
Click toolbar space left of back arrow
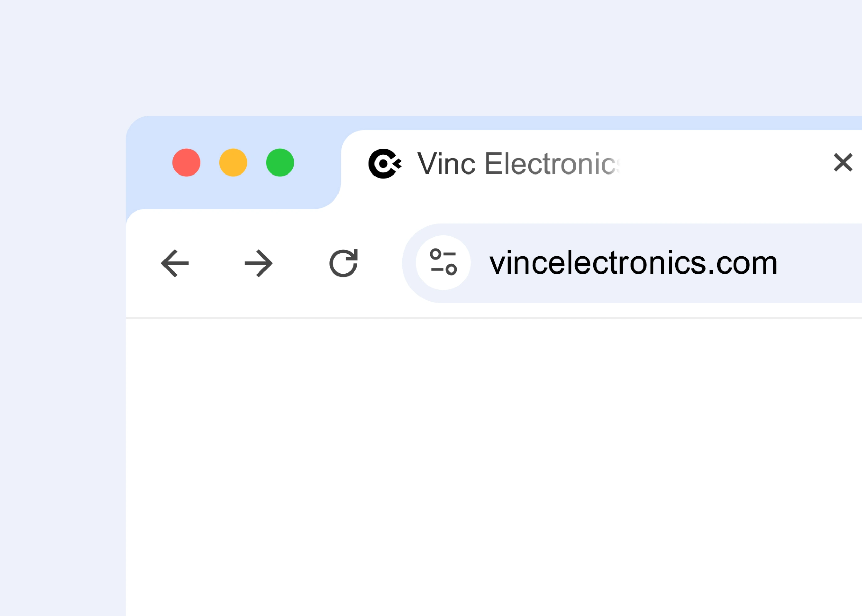(x=142, y=263)
